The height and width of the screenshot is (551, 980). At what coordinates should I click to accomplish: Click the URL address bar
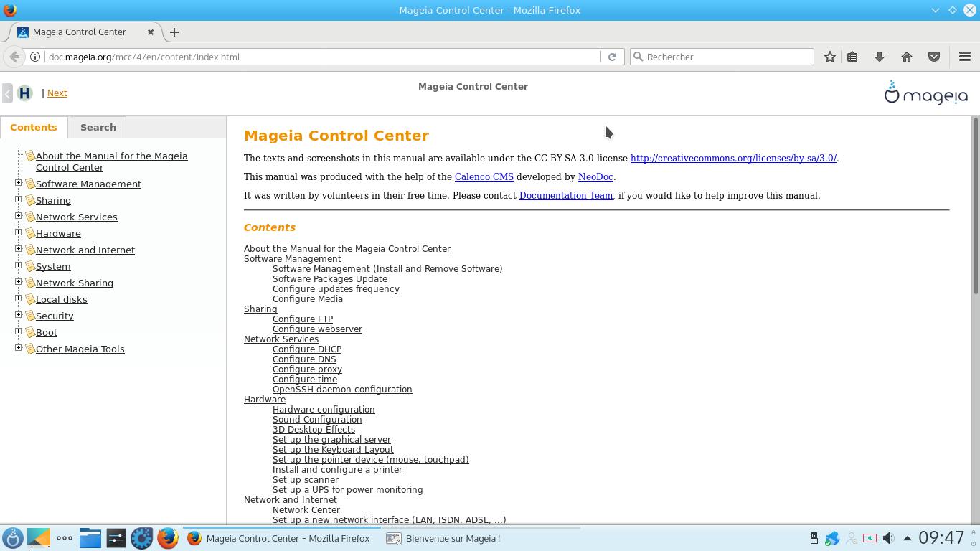(x=323, y=57)
